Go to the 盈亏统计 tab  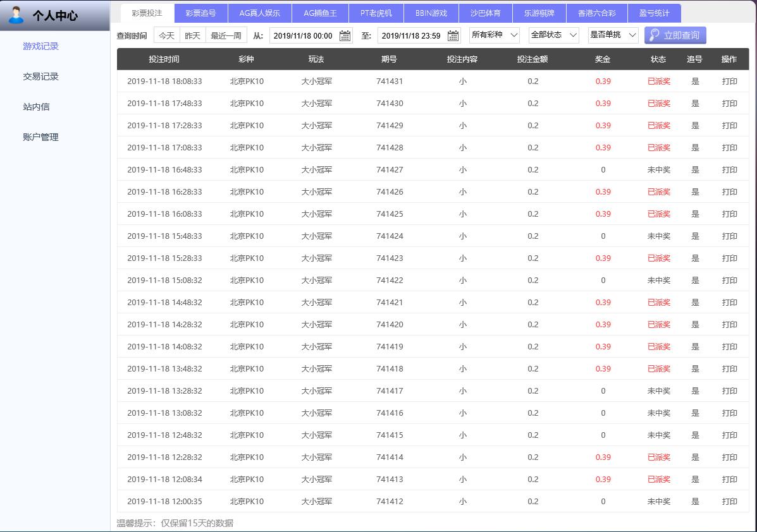(654, 13)
